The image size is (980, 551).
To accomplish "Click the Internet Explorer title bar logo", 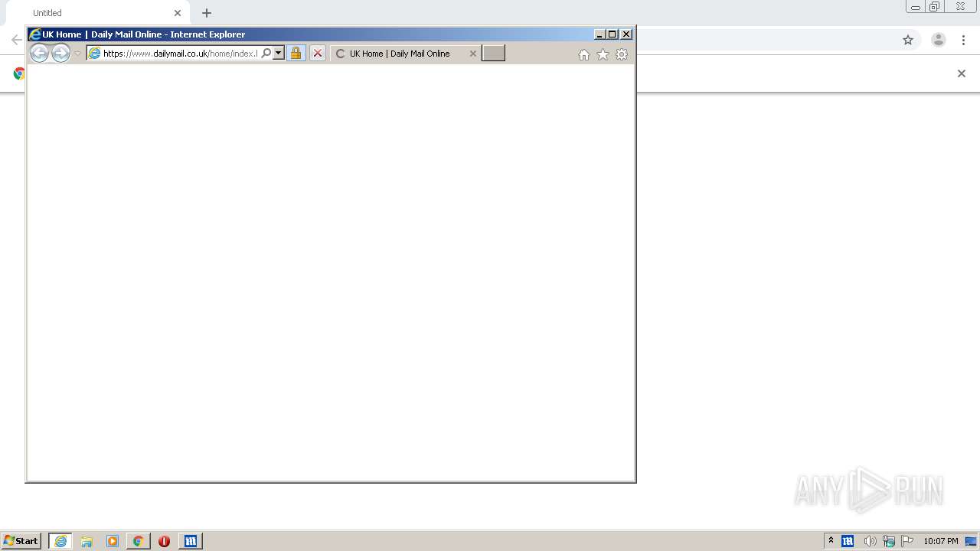I will click(x=34, y=34).
